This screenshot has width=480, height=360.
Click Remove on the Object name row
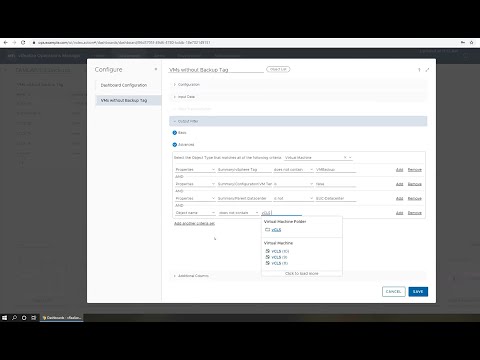click(x=415, y=213)
